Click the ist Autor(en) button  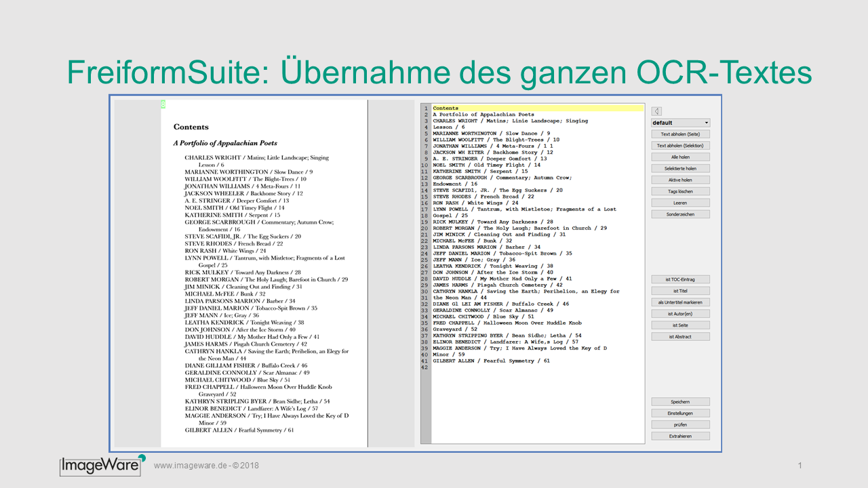pos(680,314)
